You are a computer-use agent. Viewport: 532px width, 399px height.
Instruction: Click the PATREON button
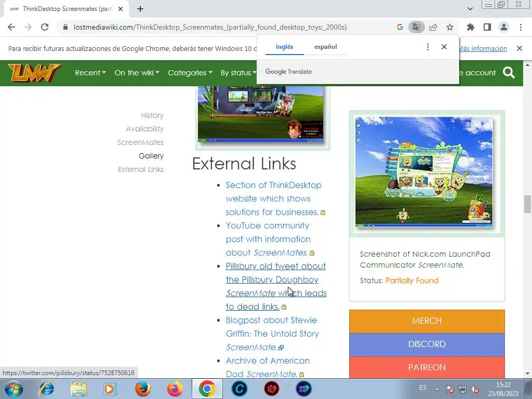coord(427,367)
